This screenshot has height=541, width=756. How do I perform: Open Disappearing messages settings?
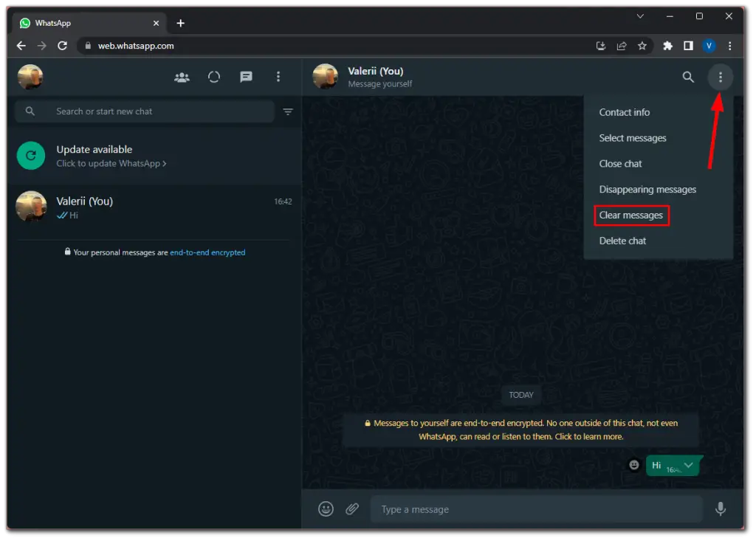click(647, 189)
